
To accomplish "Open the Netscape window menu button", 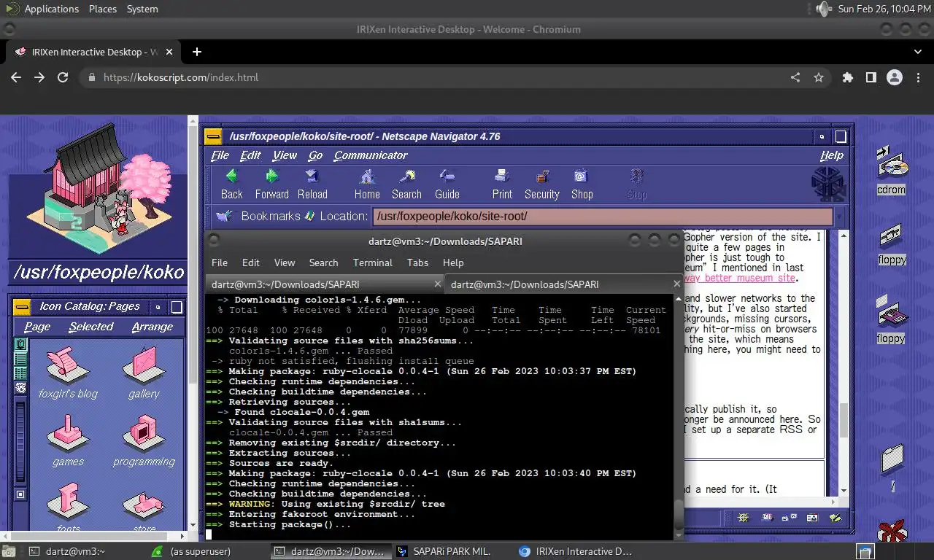I will (213, 136).
